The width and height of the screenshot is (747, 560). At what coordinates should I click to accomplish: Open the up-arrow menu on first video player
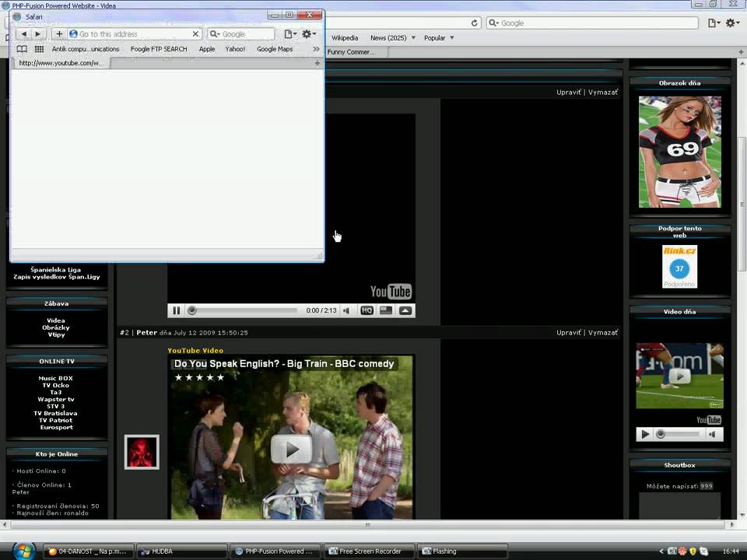[x=405, y=310]
